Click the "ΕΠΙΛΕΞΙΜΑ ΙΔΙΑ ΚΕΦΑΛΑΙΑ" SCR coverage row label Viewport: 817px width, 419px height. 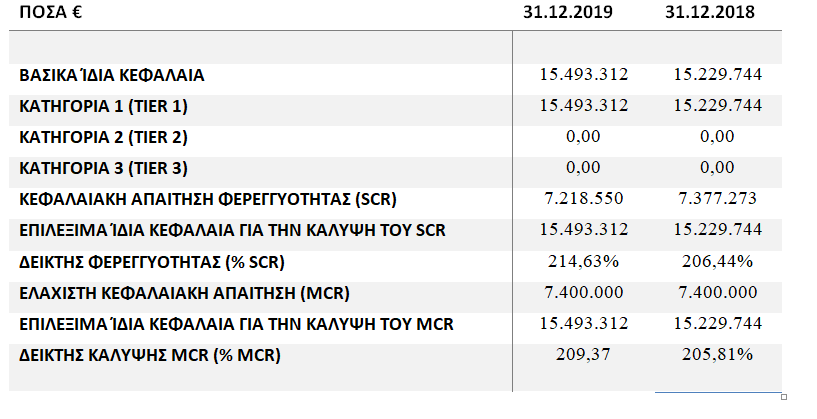pos(232,231)
